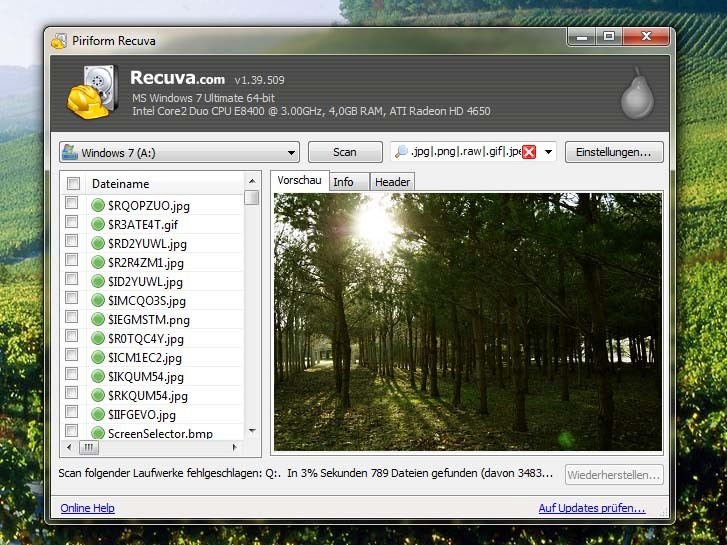Open Einstellungen settings
The width and height of the screenshot is (727, 545).
(x=614, y=152)
